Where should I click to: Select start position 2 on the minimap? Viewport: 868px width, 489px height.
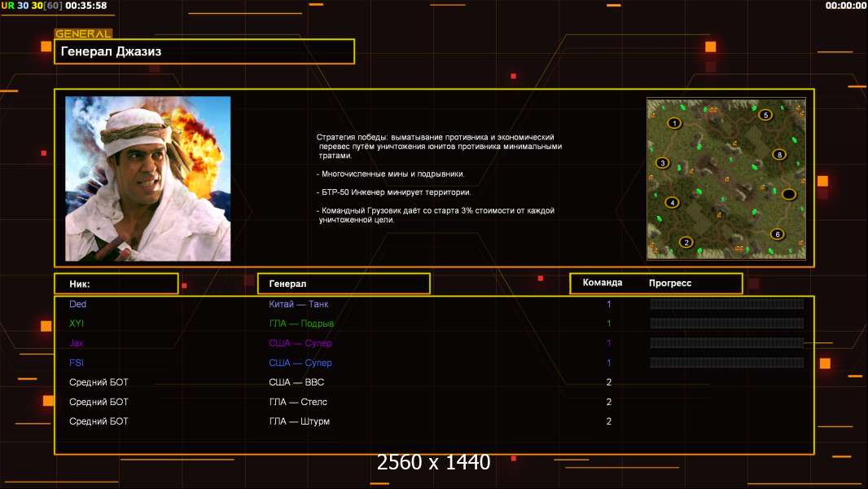686,242
